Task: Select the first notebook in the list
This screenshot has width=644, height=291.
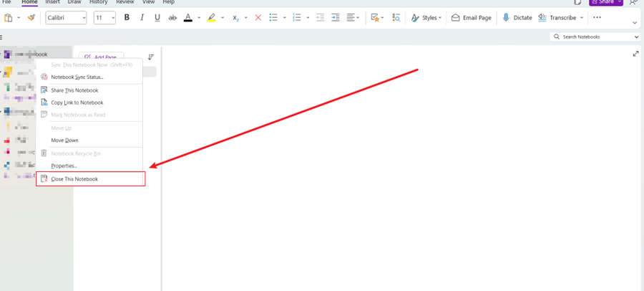Action: click(x=36, y=54)
